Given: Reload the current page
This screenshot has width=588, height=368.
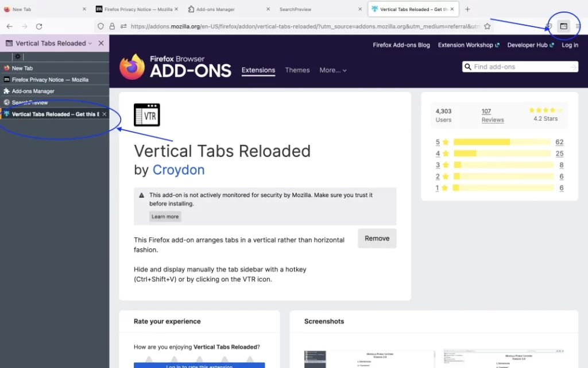Looking at the screenshot, I should click(39, 26).
